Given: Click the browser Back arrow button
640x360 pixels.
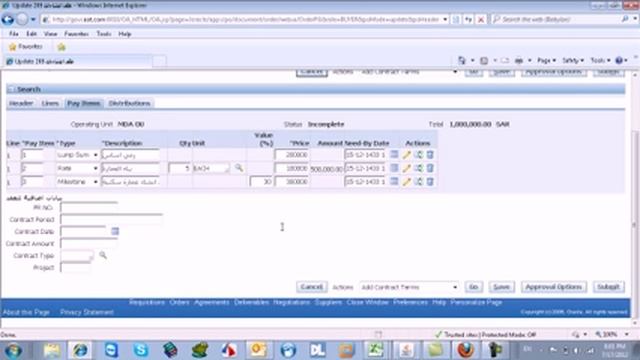Looking at the screenshot, I should click(x=8, y=19).
